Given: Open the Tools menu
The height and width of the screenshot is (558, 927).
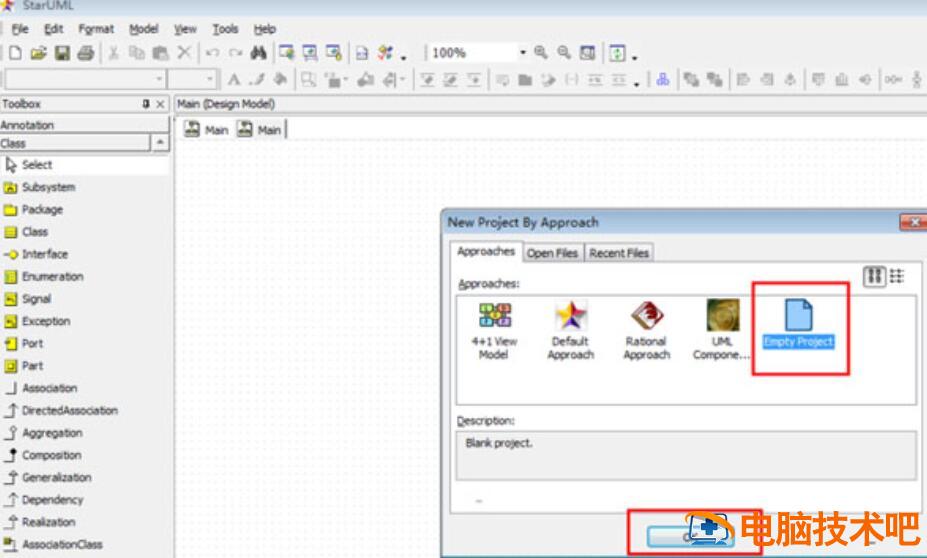Looking at the screenshot, I should (225, 29).
